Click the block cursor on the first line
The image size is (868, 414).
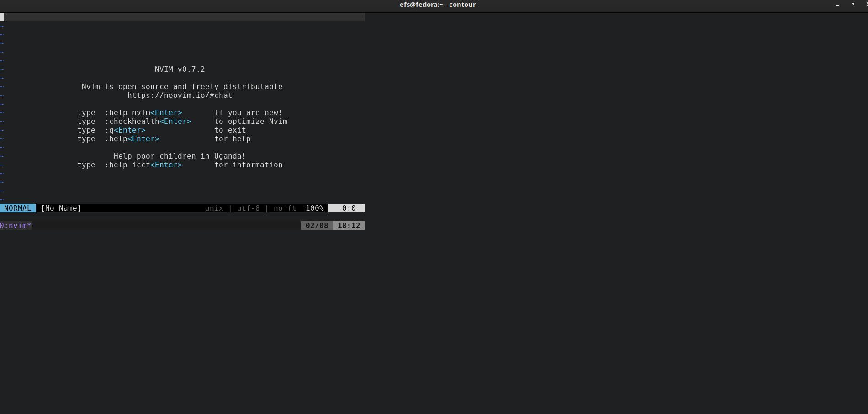point(2,17)
